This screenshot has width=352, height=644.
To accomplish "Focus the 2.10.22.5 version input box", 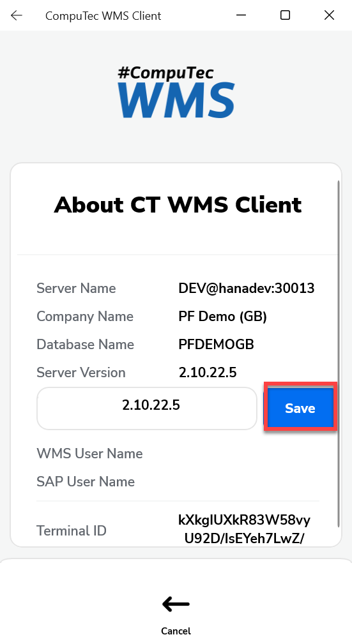I will pyautogui.click(x=147, y=408).
